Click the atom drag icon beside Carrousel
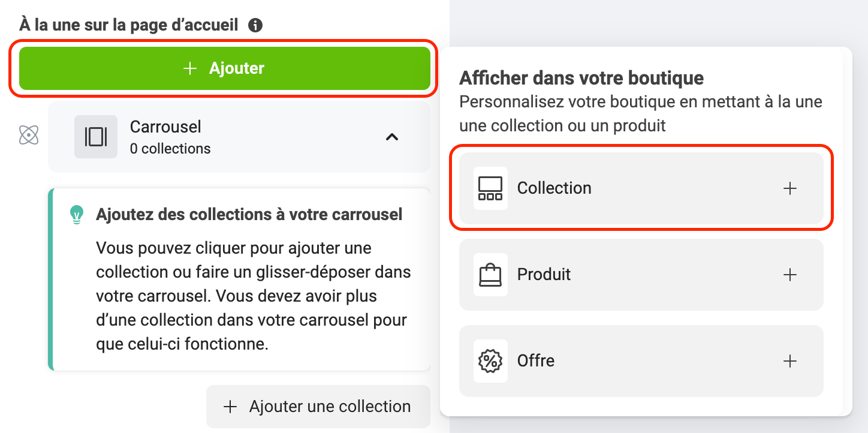Screen dimensions: 868x433 tap(29, 136)
